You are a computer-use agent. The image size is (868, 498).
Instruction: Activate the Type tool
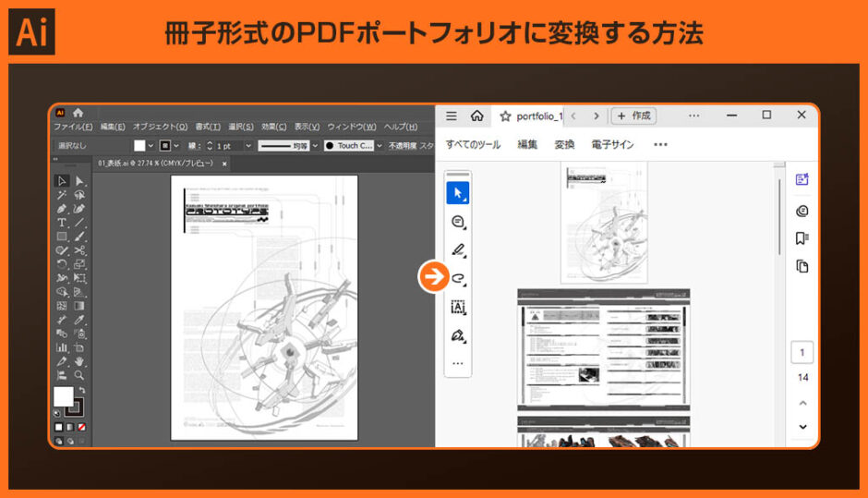pyautogui.click(x=62, y=223)
